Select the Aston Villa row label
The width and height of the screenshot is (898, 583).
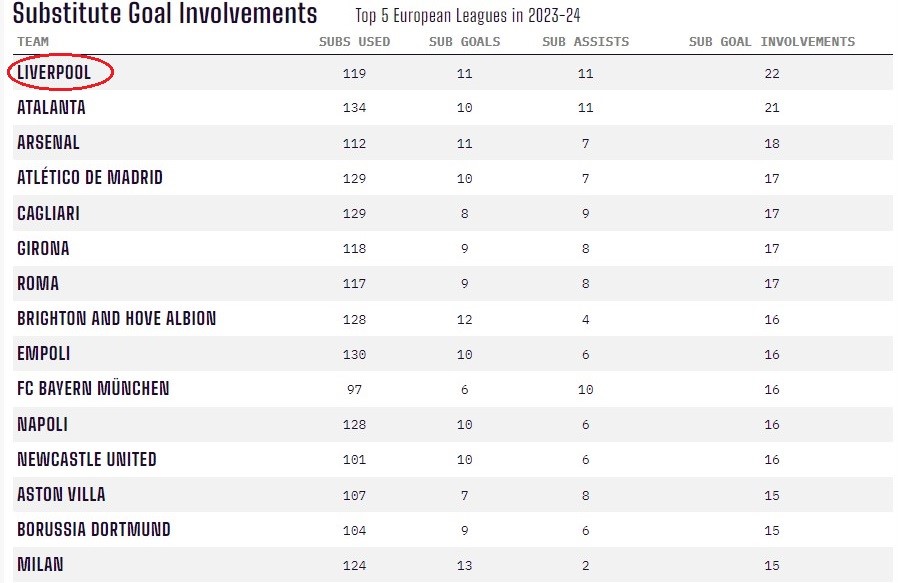61,494
